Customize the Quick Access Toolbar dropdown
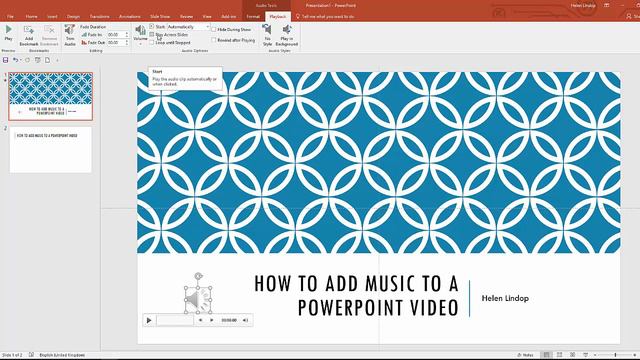640x360 pixels. coord(58,60)
